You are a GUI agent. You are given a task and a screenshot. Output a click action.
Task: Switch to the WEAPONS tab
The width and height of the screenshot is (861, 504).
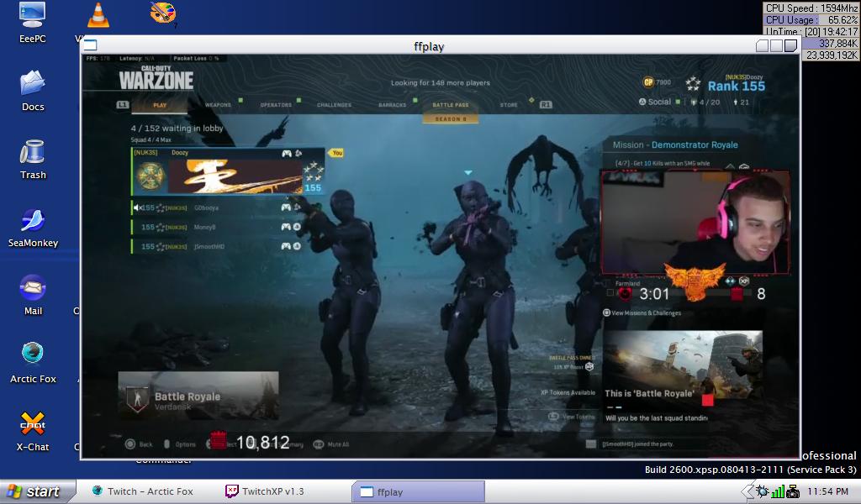pyautogui.click(x=218, y=105)
